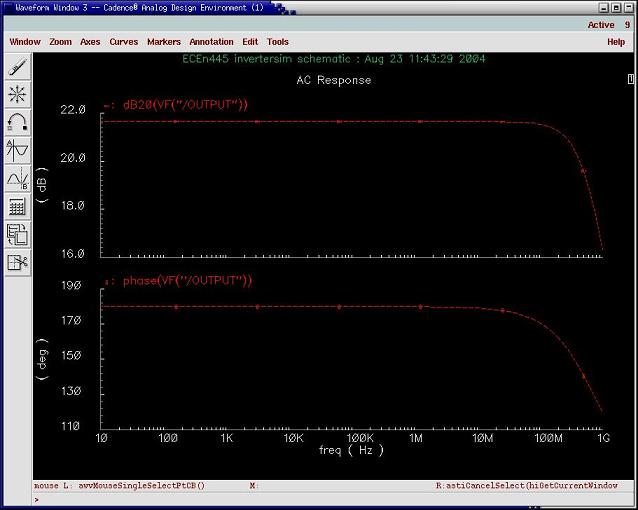638x510 pixels.
Task: Activate the crosshair marker A icon
Action: pyautogui.click(x=17, y=151)
